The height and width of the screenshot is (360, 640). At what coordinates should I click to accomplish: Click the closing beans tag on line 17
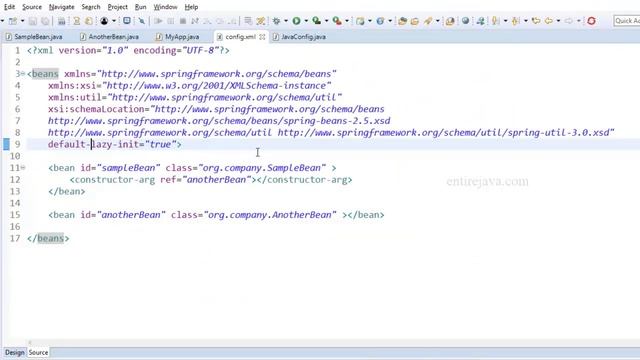pos(48,238)
